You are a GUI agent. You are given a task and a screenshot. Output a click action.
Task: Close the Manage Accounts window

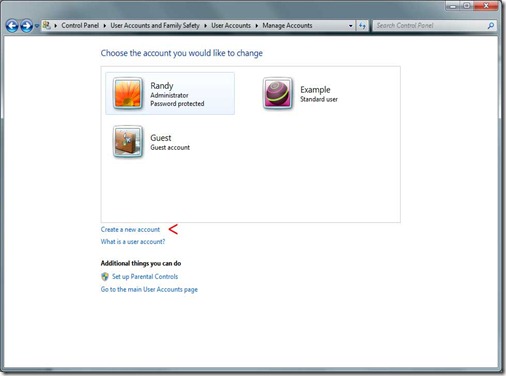click(x=486, y=6)
